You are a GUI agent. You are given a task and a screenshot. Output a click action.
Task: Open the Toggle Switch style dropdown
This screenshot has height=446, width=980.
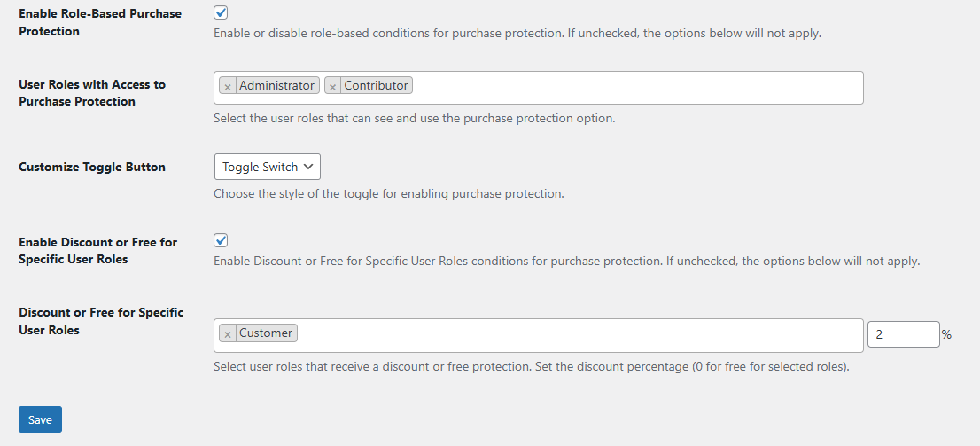268,167
